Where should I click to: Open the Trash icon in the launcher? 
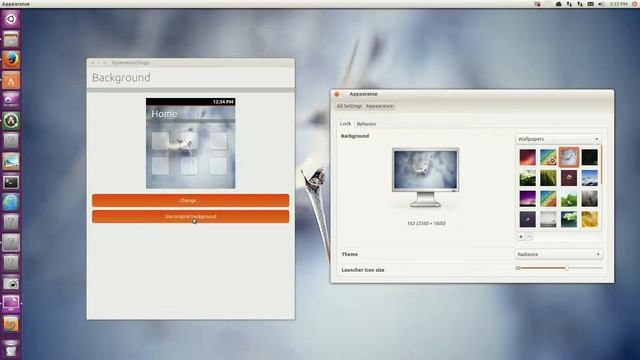11,349
